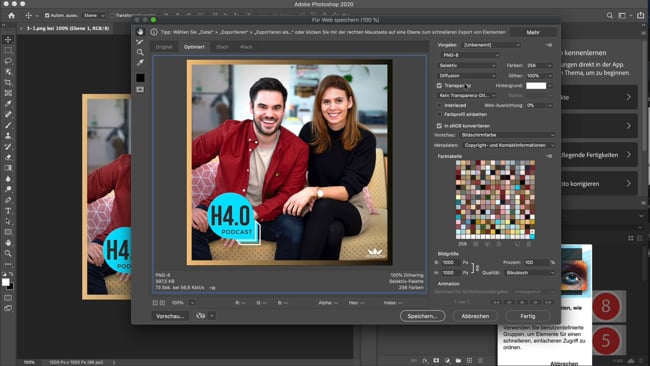The width and height of the screenshot is (650, 366).
Task: Select the Eyedropper tool in Photoshop toolbar
Action: [x=8, y=104]
